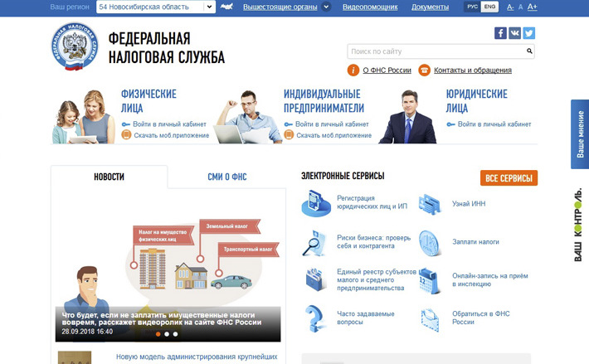Switch site language to РУС
Image resolution: width=589 pixels, height=364 pixels.
(x=473, y=7)
